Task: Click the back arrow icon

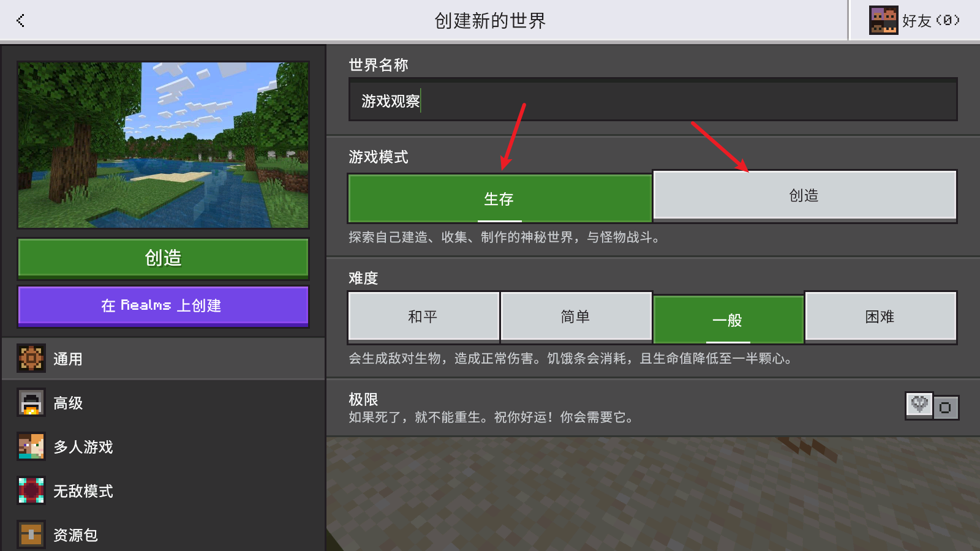Action: point(21,21)
